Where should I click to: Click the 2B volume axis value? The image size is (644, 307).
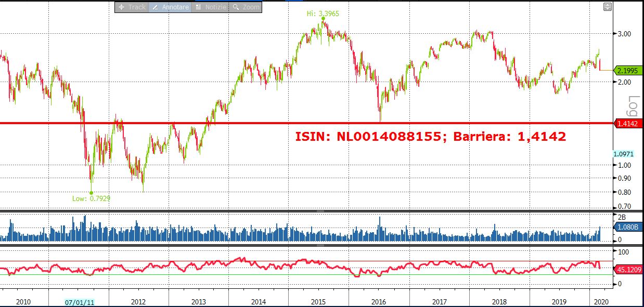click(x=622, y=217)
